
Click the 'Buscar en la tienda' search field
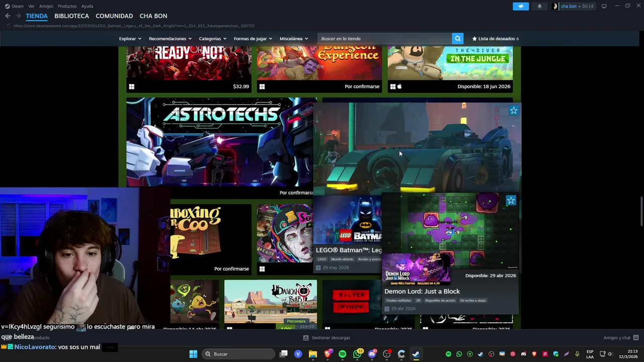[x=385, y=39]
